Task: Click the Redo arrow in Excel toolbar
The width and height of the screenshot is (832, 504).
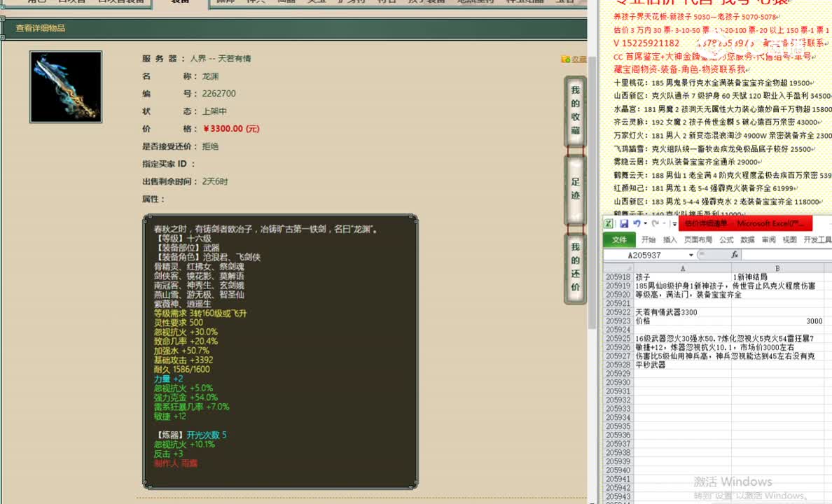Action: click(656, 223)
